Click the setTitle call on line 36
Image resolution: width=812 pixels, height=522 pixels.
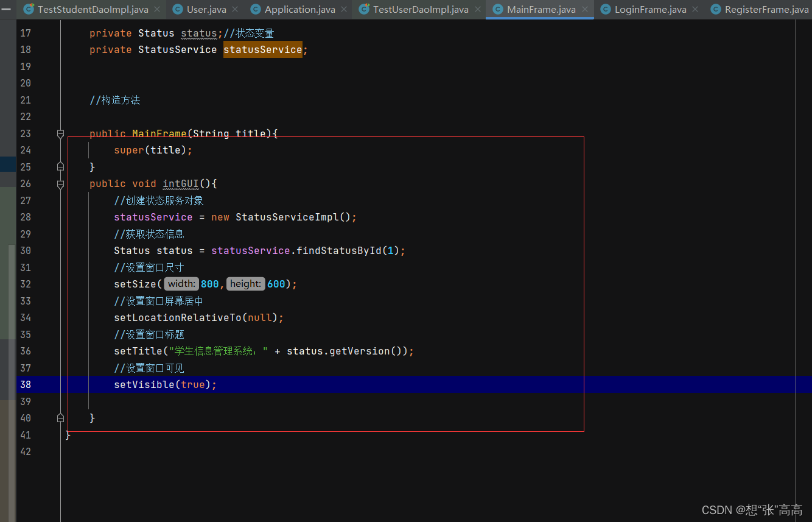pos(138,351)
